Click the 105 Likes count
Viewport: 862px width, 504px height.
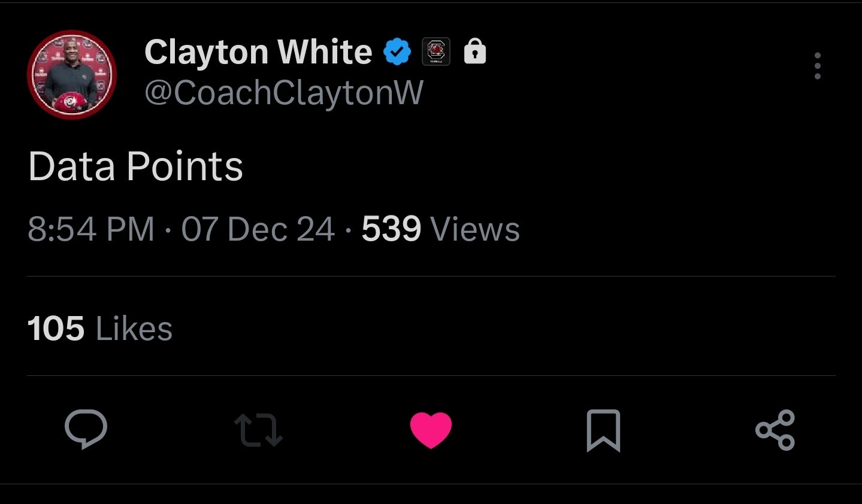coord(99,328)
